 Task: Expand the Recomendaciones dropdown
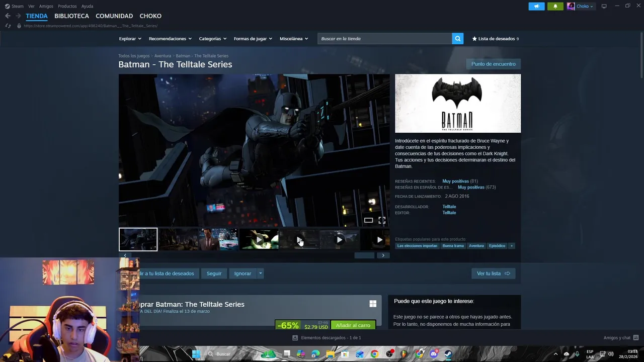(x=170, y=39)
